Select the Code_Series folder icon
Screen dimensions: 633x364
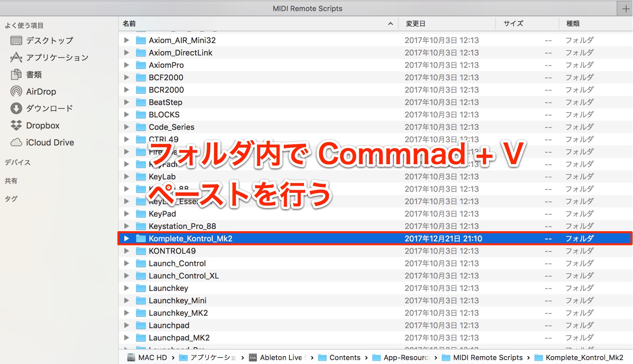point(141,127)
